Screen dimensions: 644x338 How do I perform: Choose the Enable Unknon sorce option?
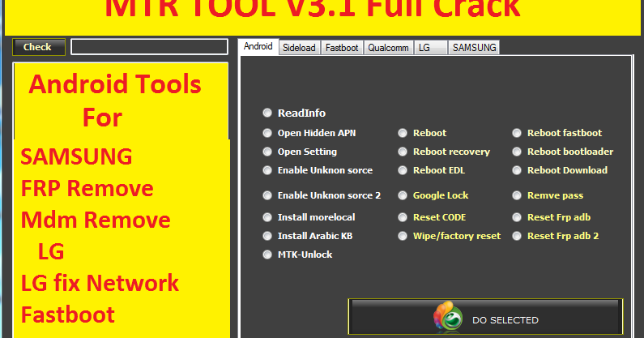tap(267, 170)
